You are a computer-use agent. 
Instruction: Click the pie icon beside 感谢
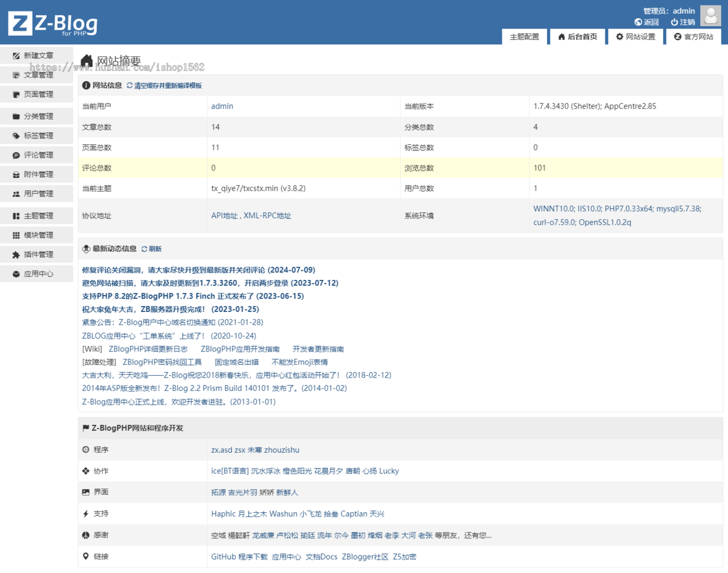pos(86,535)
